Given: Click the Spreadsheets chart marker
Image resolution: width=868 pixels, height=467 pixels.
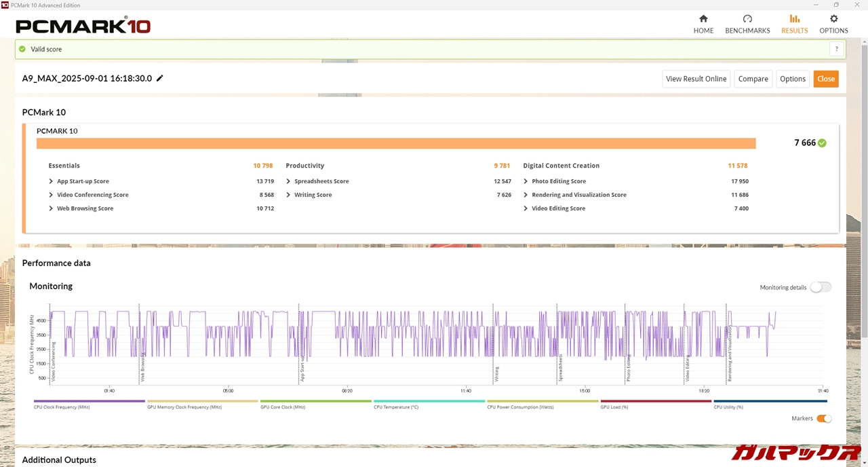Looking at the screenshot, I should pos(561,368).
